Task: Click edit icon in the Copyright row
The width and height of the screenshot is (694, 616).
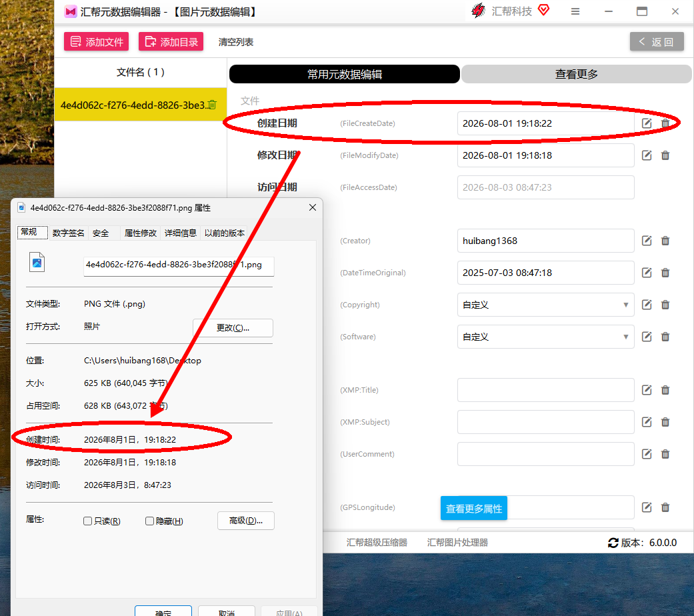Action: 647,305
